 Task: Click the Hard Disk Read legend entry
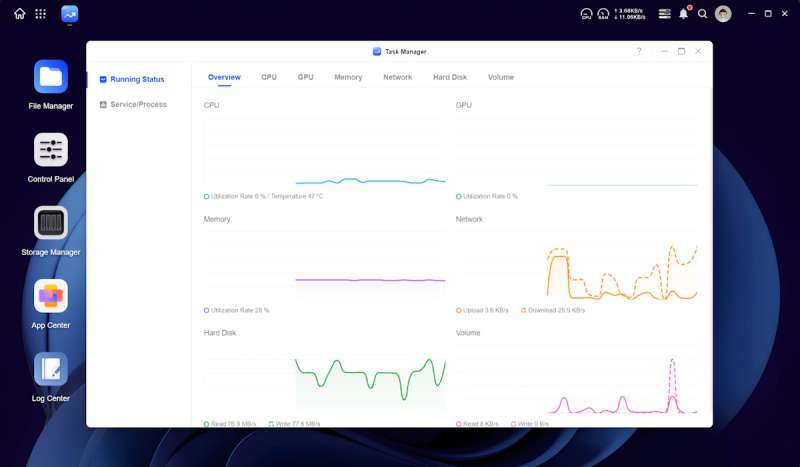(x=230, y=424)
